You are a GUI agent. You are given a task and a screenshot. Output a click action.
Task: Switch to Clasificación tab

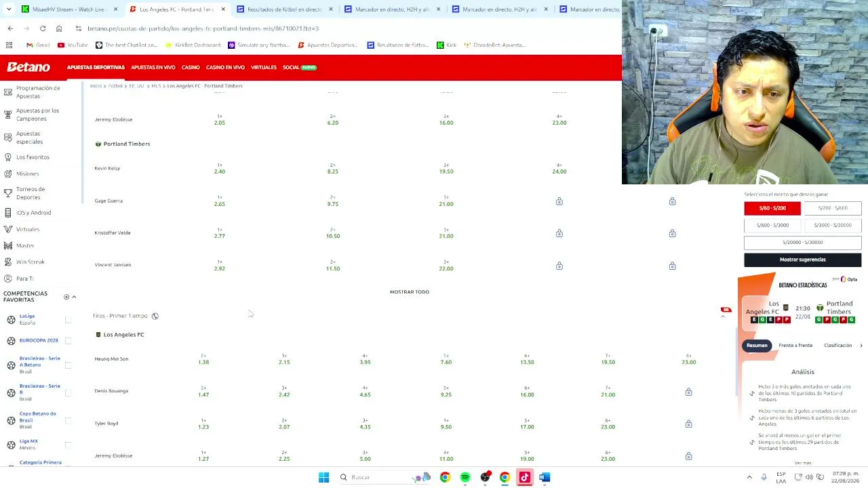837,346
